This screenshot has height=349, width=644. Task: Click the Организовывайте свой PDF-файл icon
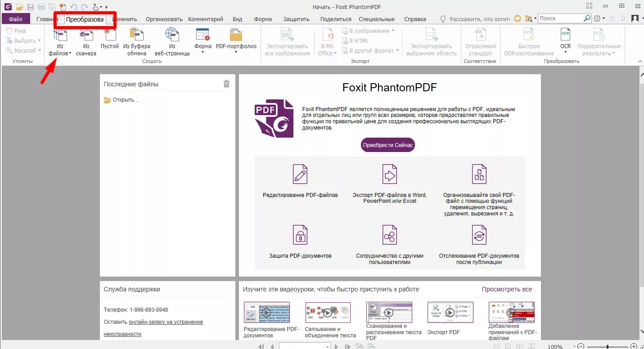[479, 174]
